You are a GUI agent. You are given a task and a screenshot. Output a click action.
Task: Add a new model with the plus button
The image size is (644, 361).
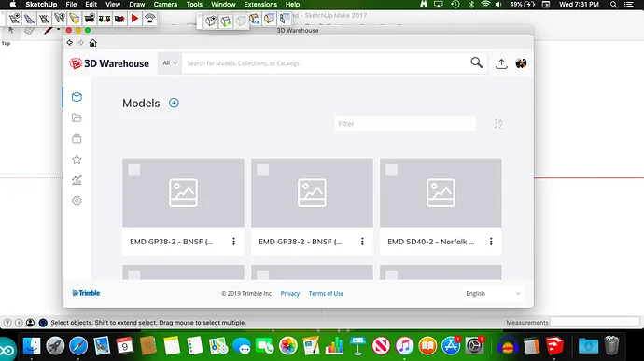[174, 103]
